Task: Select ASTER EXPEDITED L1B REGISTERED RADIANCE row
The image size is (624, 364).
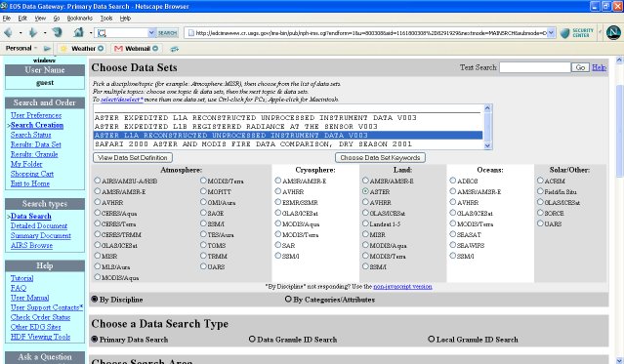Action: coord(288,127)
